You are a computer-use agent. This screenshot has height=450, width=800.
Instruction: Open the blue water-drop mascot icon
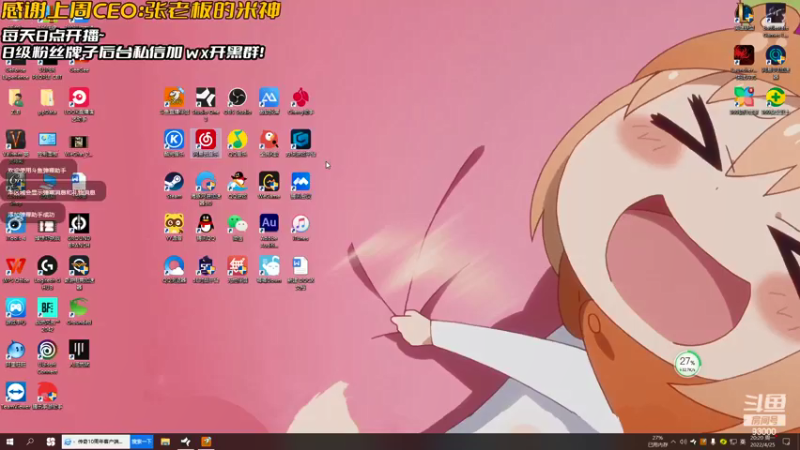click(16, 350)
